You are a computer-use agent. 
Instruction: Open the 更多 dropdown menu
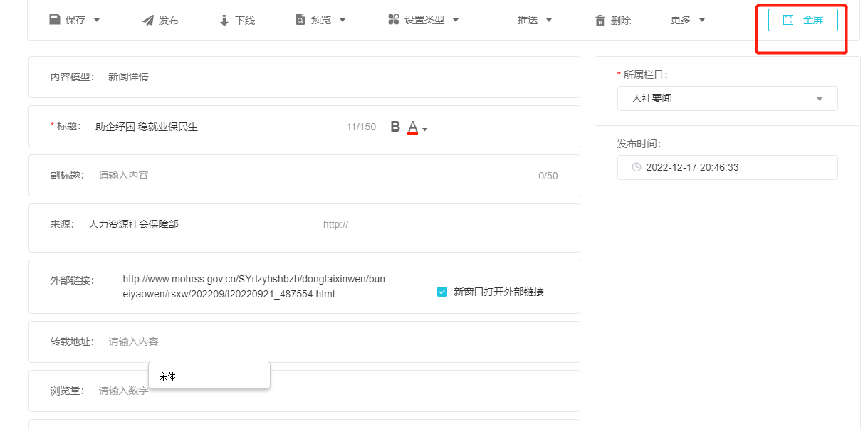[688, 20]
